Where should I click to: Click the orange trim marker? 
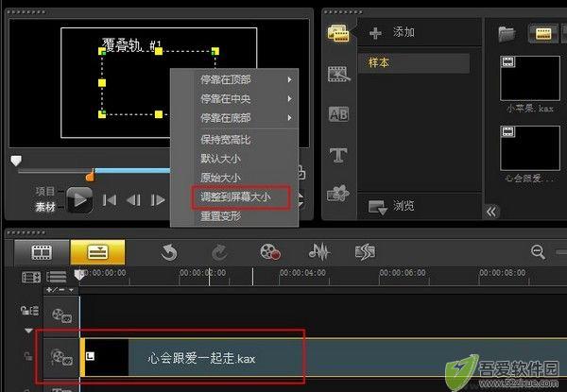pyautogui.click(x=90, y=176)
